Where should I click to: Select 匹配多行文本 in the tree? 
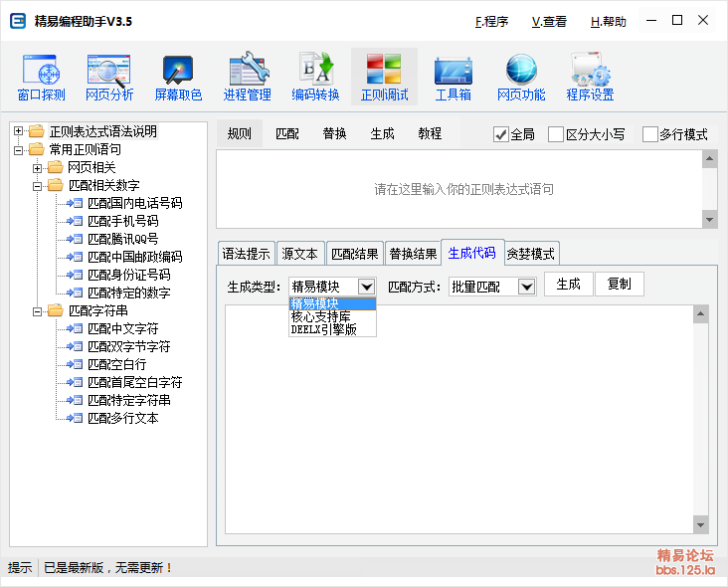[x=123, y=418]
